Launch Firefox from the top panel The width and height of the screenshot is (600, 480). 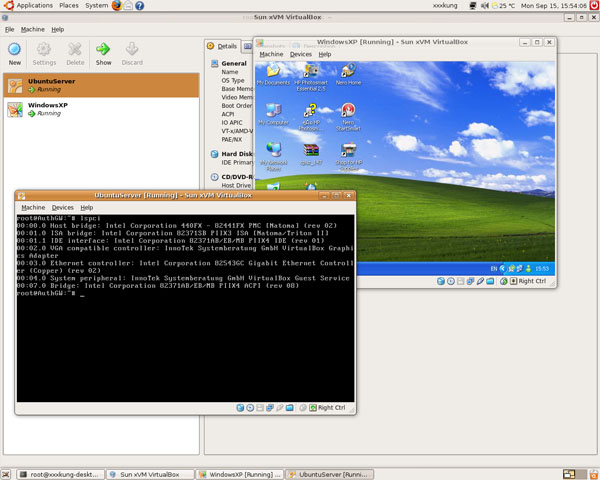click(x=117, y=5)
